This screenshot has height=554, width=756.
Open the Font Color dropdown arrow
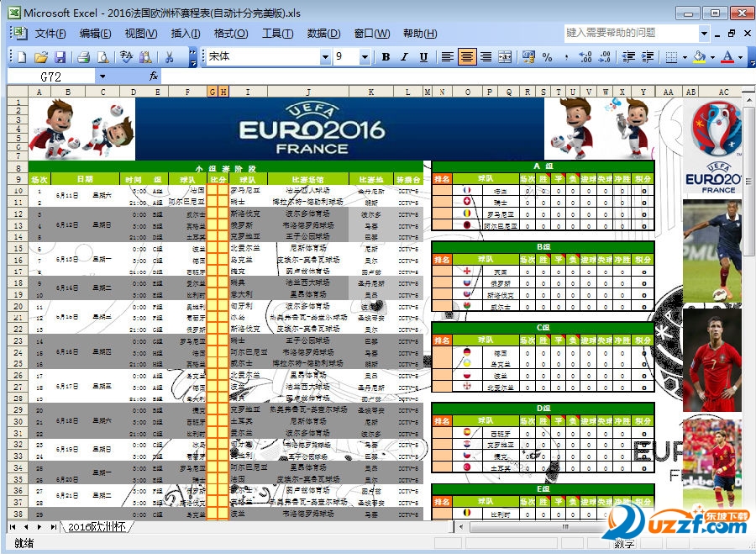pos(741,57)
